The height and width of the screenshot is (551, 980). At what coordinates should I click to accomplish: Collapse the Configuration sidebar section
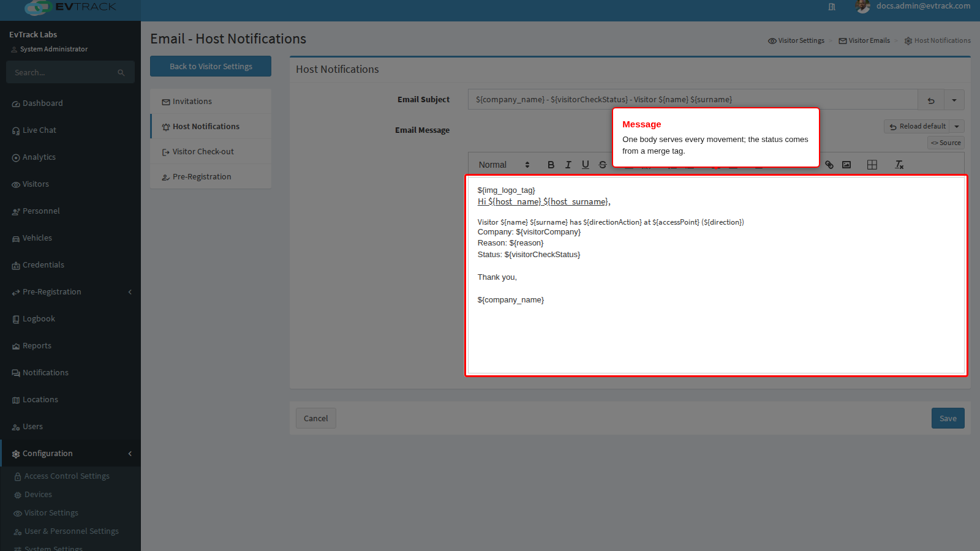(x=70, y=454)
